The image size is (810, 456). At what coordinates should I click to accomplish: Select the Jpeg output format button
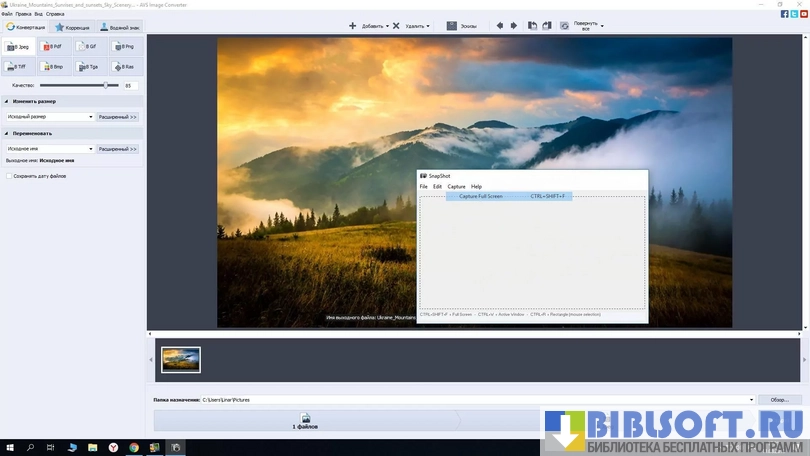coord(20,47)
